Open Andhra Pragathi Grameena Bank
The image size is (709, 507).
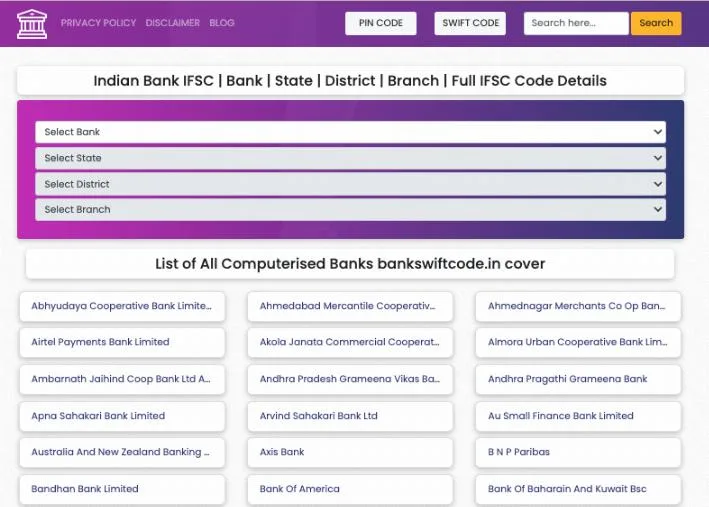(578, 379)
